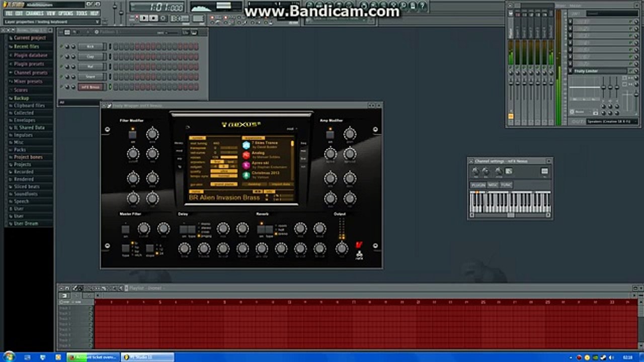
Task: Start playback with the transport Play button
Action: [144, 18]
